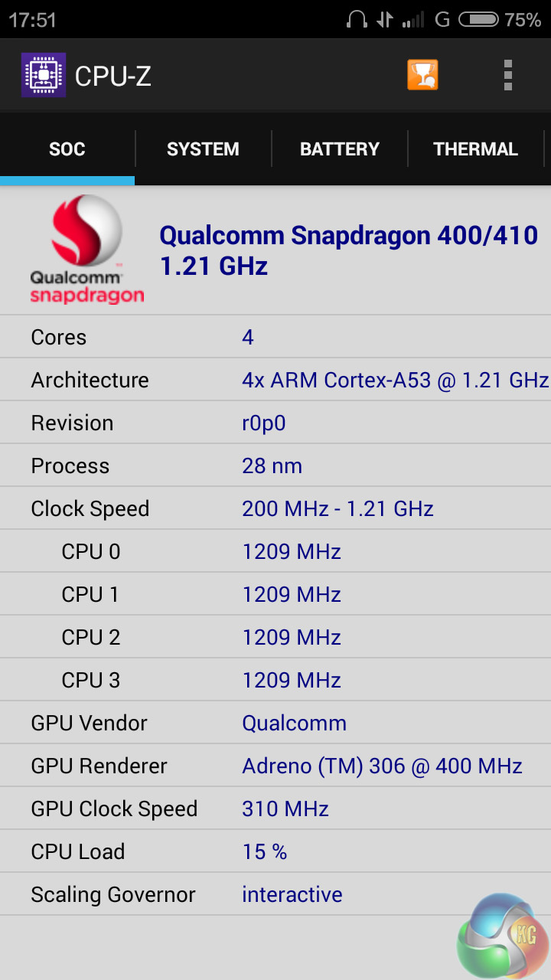Image resolution: width=551 pixels, height=980 pixels.
Task: Tap the GPU Renderer Adreno row
Action: point(275,766)
